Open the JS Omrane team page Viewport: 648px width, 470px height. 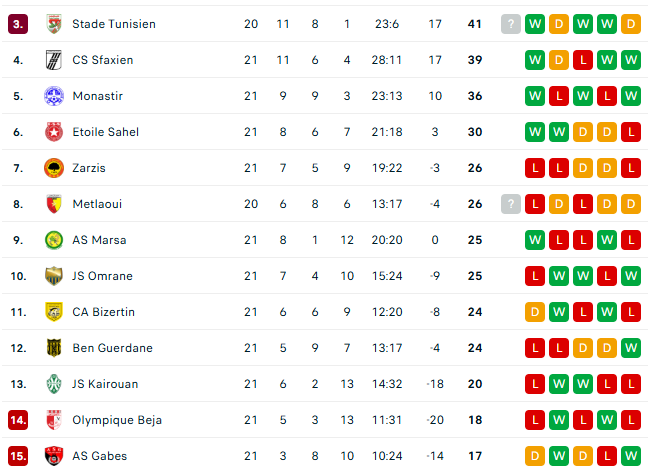pyautogui.click(x=102, y=276)
